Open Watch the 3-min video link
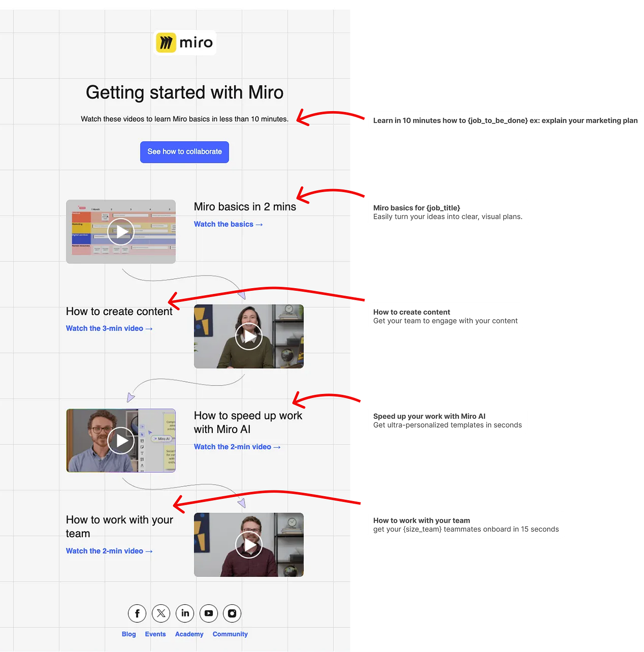 [x=109, y=328]
